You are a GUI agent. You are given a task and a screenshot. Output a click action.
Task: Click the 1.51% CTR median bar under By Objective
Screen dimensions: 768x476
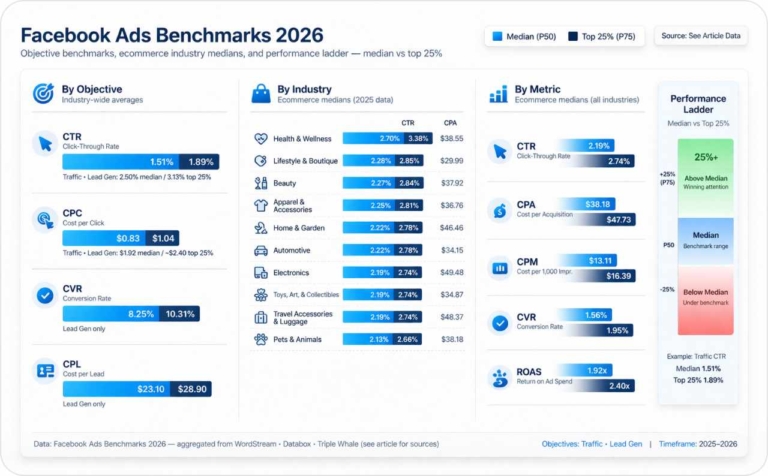120,162
